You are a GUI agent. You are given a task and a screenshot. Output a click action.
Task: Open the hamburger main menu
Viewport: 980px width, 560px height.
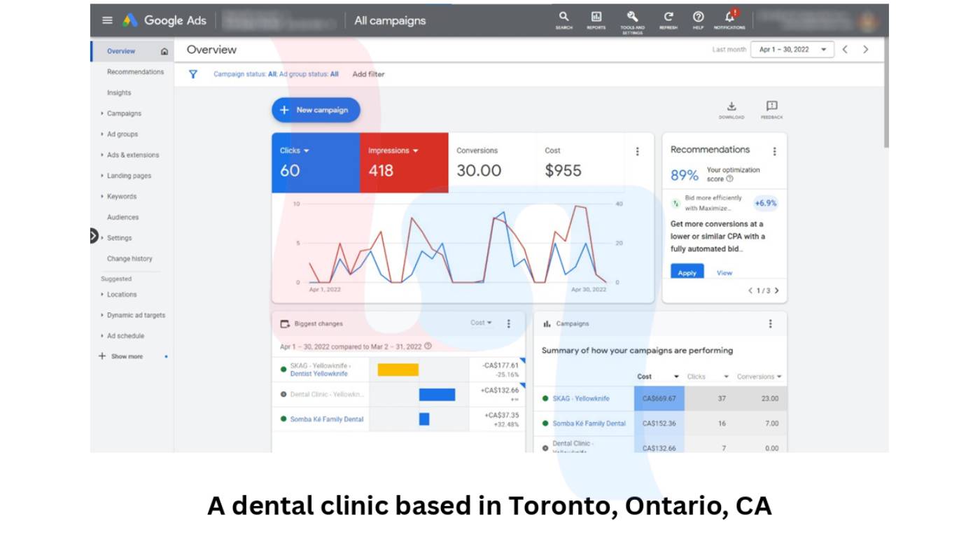[107, 20]
